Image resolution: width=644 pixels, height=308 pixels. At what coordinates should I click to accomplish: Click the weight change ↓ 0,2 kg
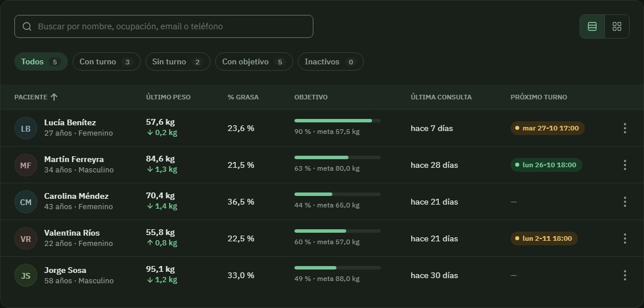tap(162, 133)
